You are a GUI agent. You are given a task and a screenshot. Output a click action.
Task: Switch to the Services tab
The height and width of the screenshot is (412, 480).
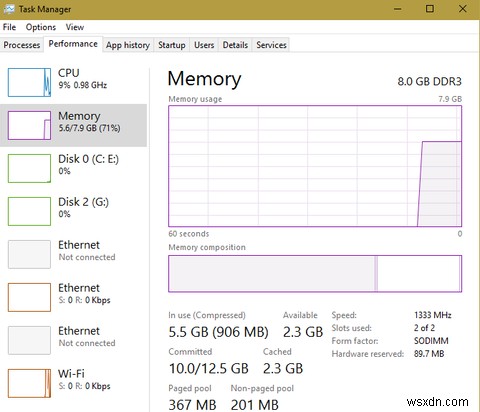pyautogui.click(x=271, y=45)
